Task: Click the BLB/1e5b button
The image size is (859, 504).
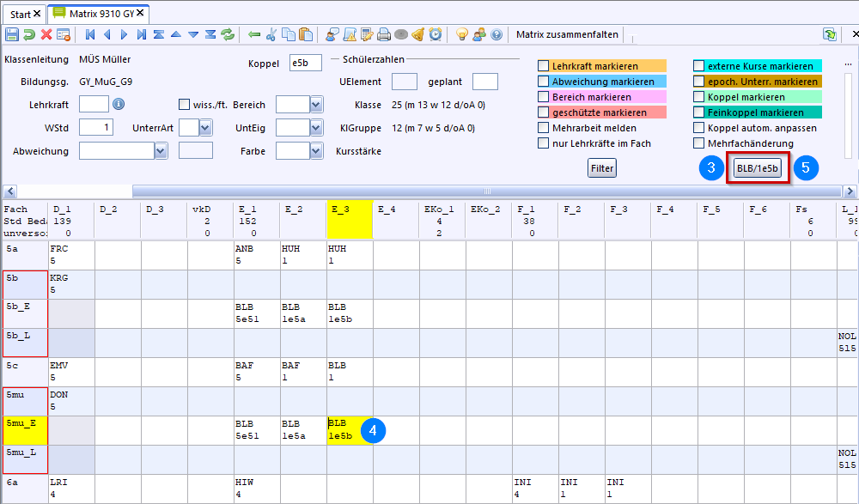Action: pyautogui.click(x=758, y=168)
